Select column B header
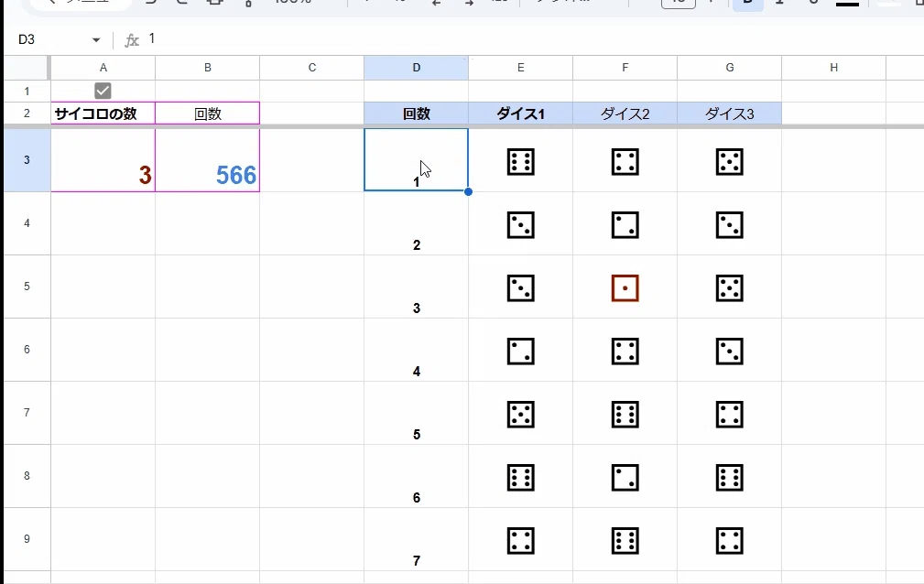 [208, 68]
